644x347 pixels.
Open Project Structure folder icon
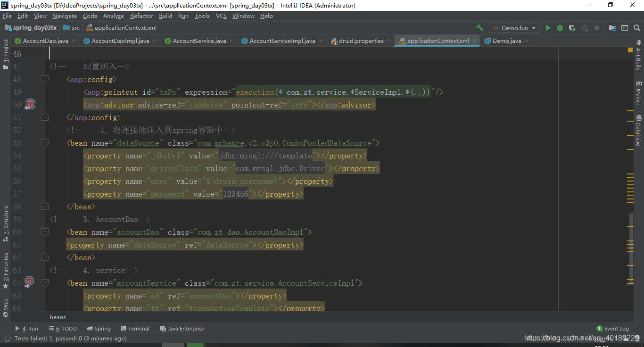coord(612,28)
